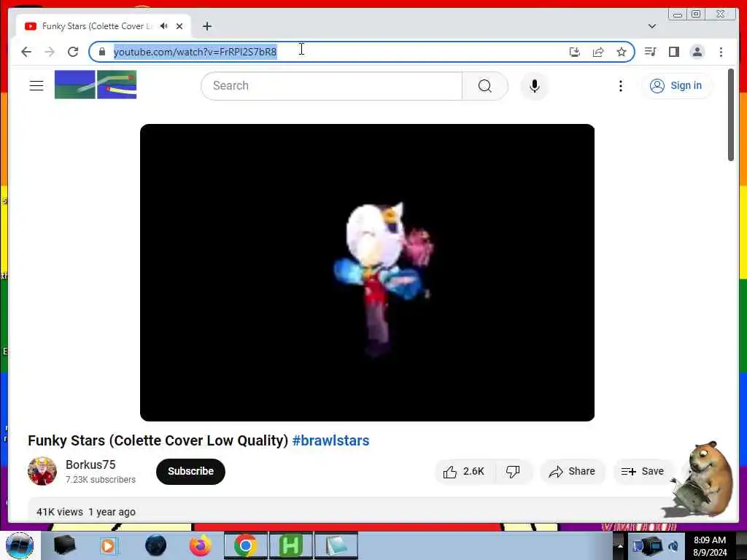Launch Firefox from taskbar
Image resolution: width=747 pixels, height=560 pixels.
pos(201,545)
